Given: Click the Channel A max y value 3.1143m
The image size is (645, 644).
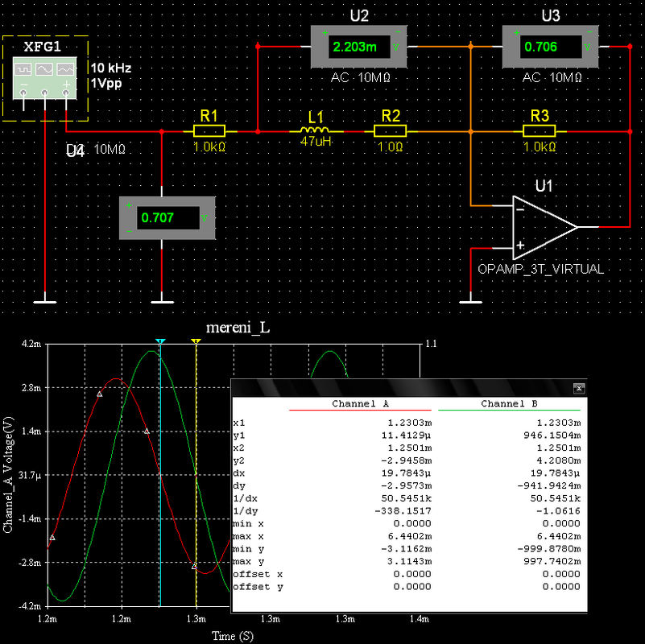Looking at the screenshot, I should point(409,561).
